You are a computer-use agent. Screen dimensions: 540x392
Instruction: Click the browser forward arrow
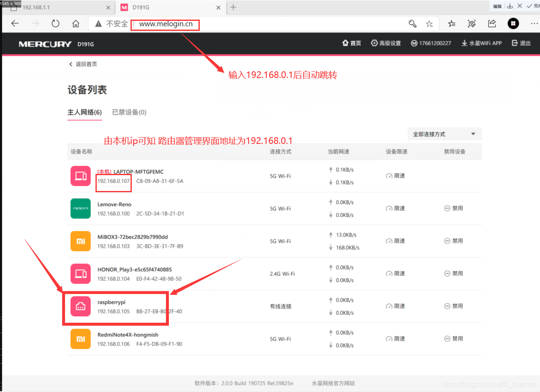pos(35,23)
